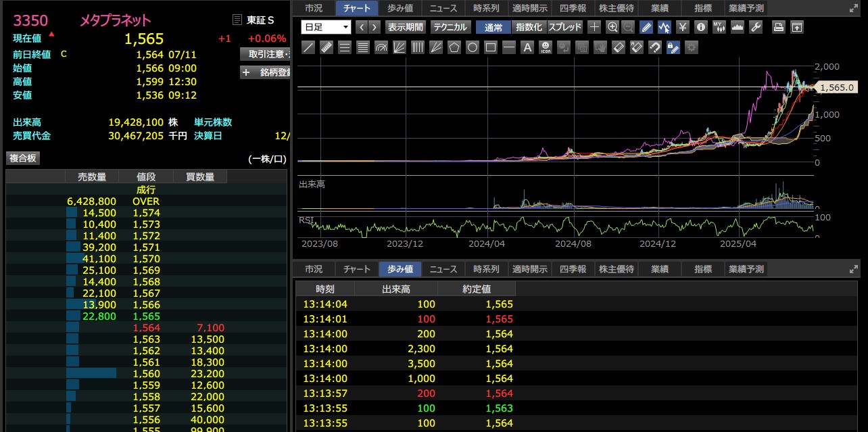Switch to チャート tab in lower panel
868x432 pixels.
357,269
